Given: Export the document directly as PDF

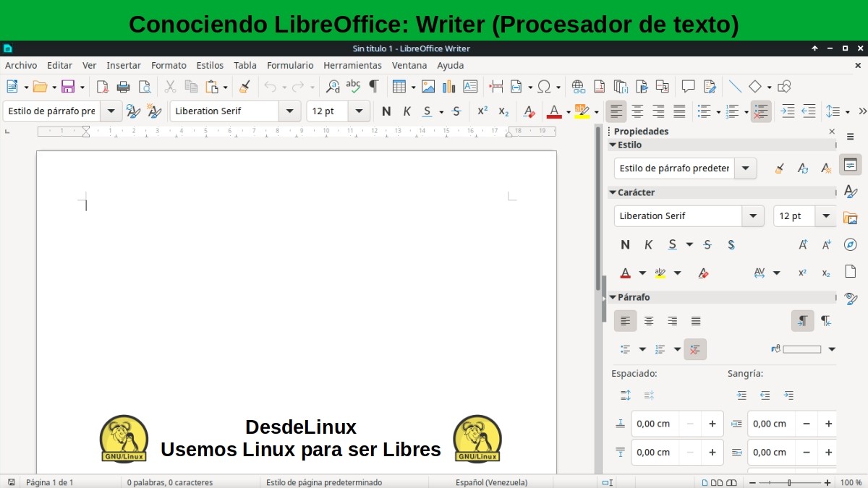Looking at the screenshot, I should point(103,86).
